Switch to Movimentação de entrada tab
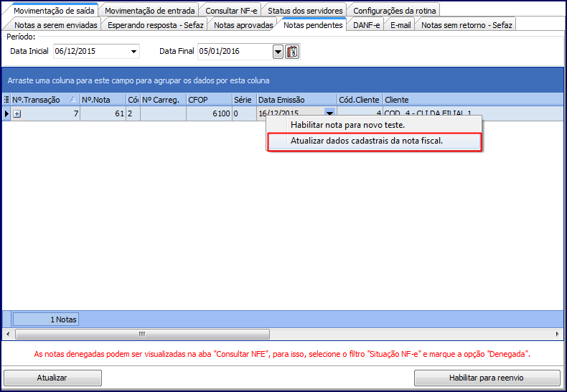The height and width of the screenshot is (392, 567). (150, 11)
